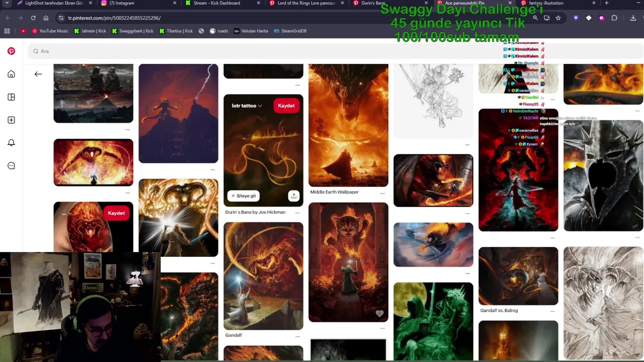
Task: Open the roads bookmark
Action: 219,31
